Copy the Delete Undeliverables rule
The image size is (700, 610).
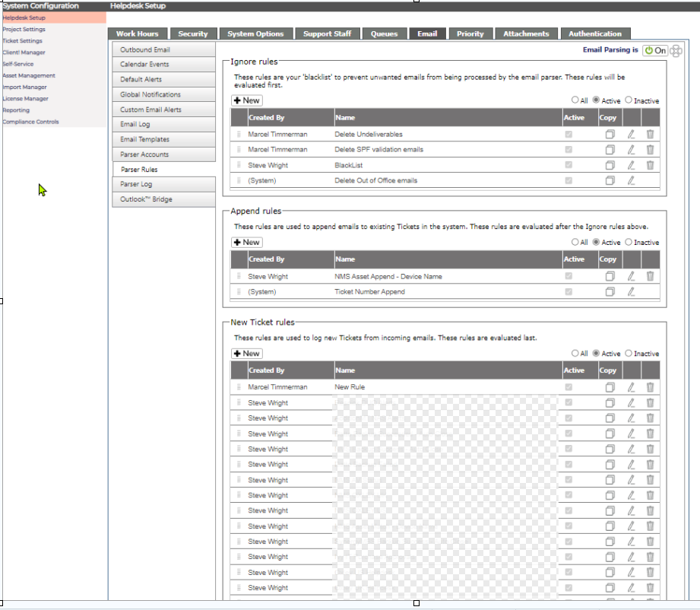tap(610, 134)
